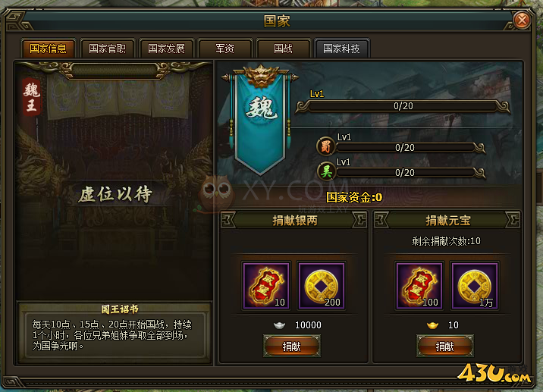Screen dimensions: 543x392
Task: Click the 虚位以待 vacant throne text
Action: point(115,194)
